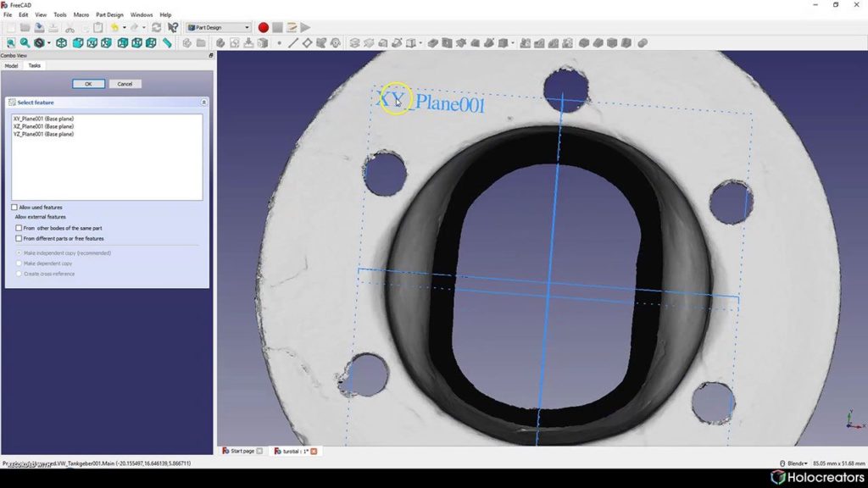868x488 pixels.
Task: Start macro recording with red circle
Action: tap(263, 28)
